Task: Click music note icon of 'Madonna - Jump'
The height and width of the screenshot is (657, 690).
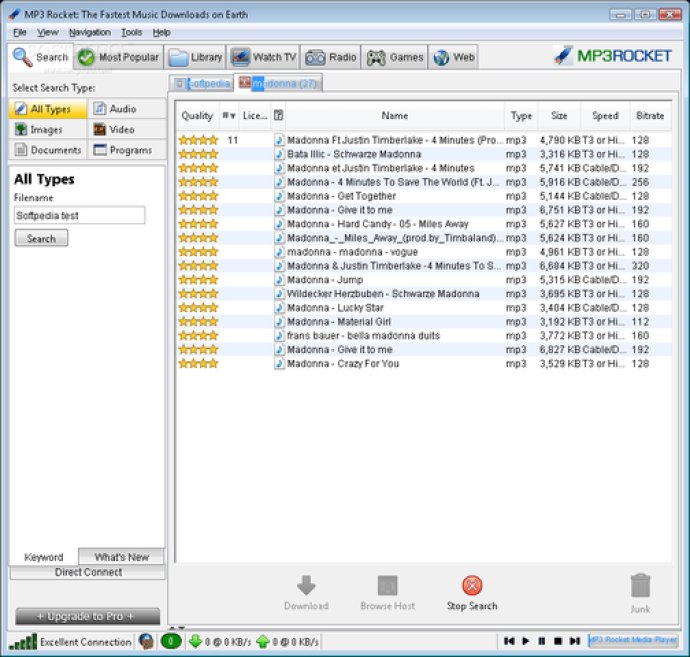Action: [279, 280]
